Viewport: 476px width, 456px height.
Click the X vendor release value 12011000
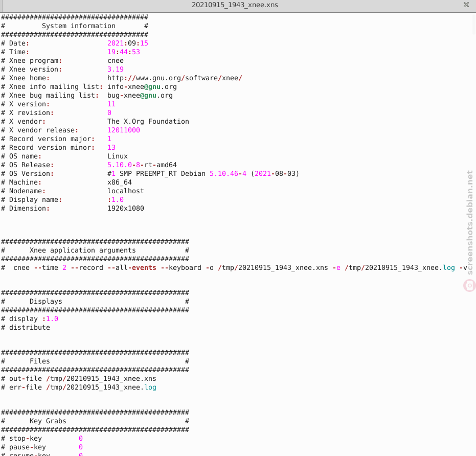(124, 130)
